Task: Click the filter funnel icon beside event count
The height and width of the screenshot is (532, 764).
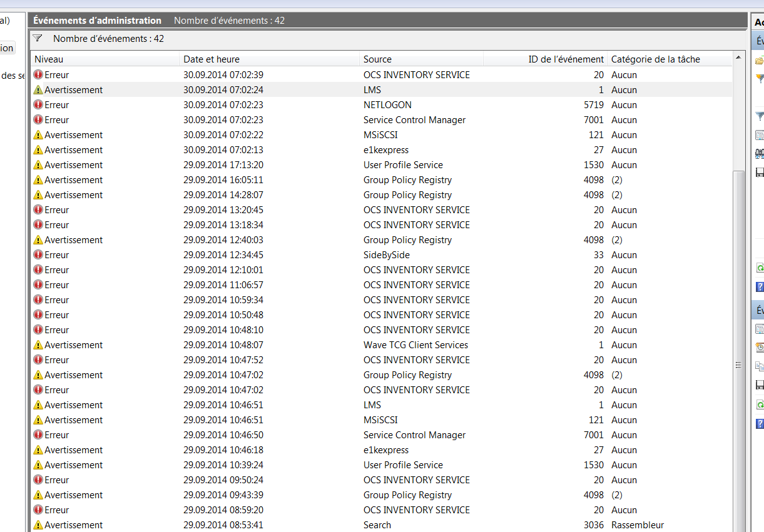Action: click(x=38, y=38)
